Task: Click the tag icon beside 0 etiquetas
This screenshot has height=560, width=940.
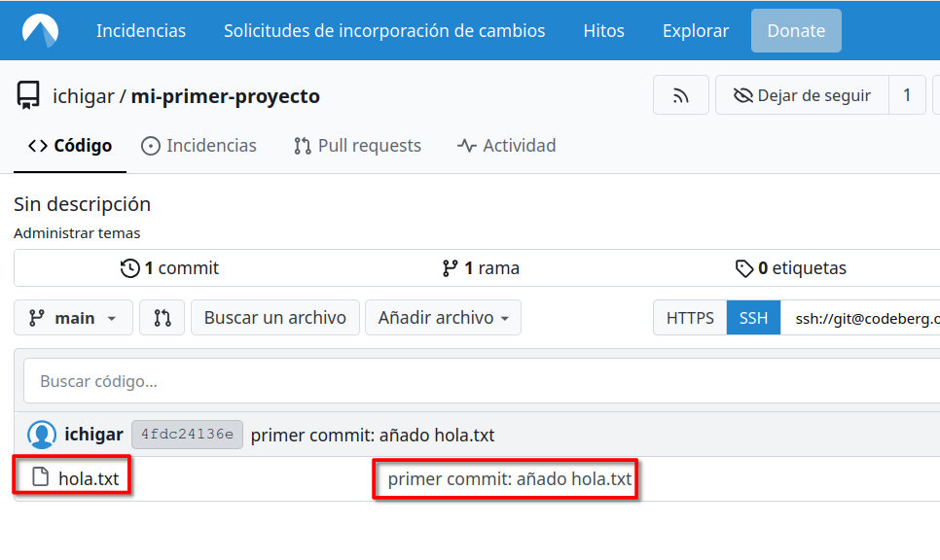Action: point(744,268)
